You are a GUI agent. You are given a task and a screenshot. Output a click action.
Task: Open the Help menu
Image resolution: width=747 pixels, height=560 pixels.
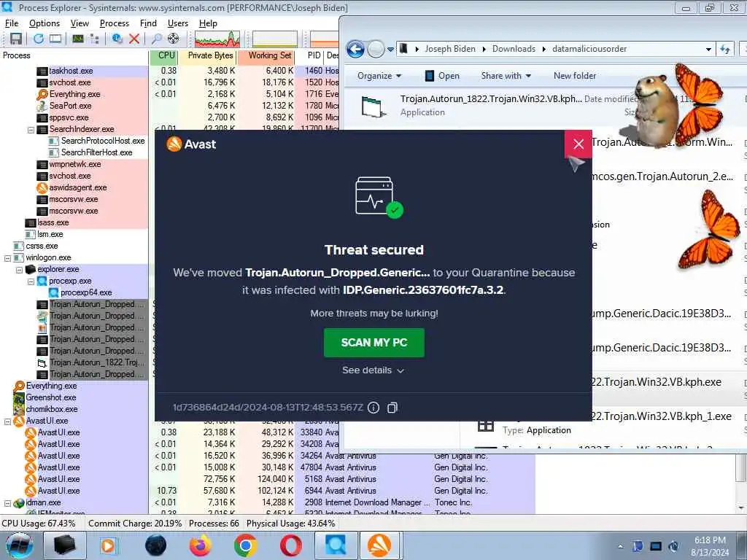coord(208,23)
